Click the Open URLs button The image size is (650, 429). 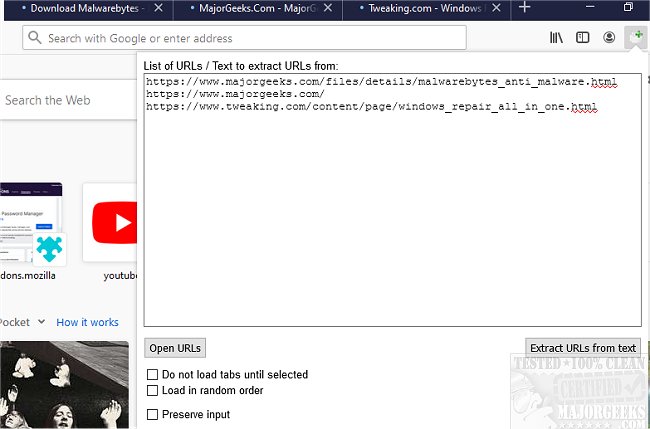(175, 348)
